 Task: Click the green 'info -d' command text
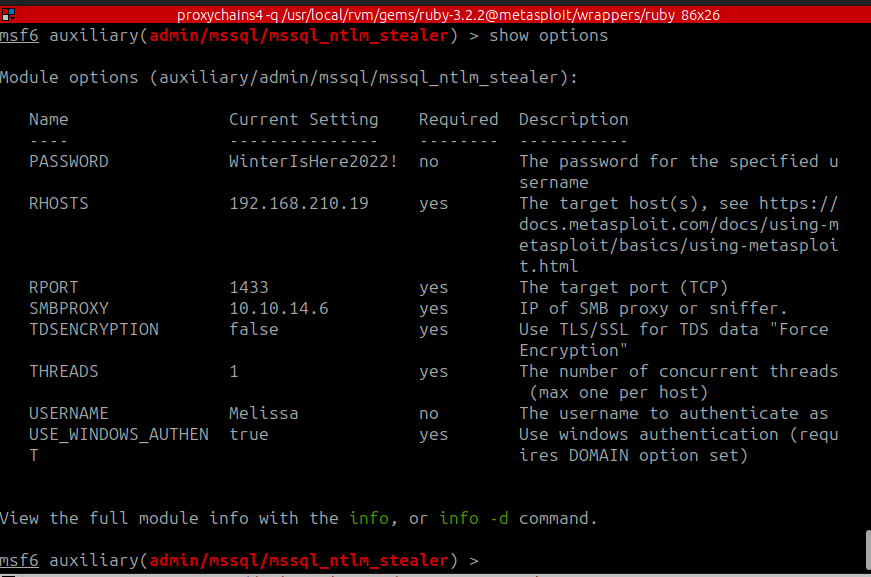click(474, 518)
